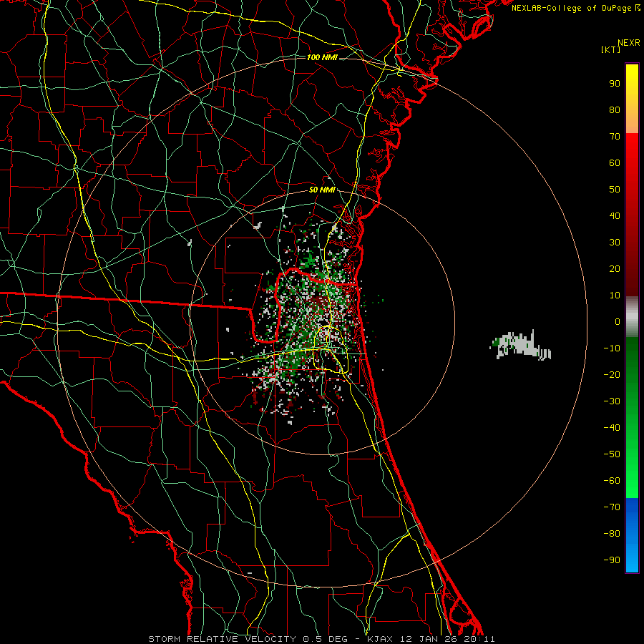Viewport: 644px width, 644px height.
Task: Click the -10 value on velocity scale
Action: (612, 348)
